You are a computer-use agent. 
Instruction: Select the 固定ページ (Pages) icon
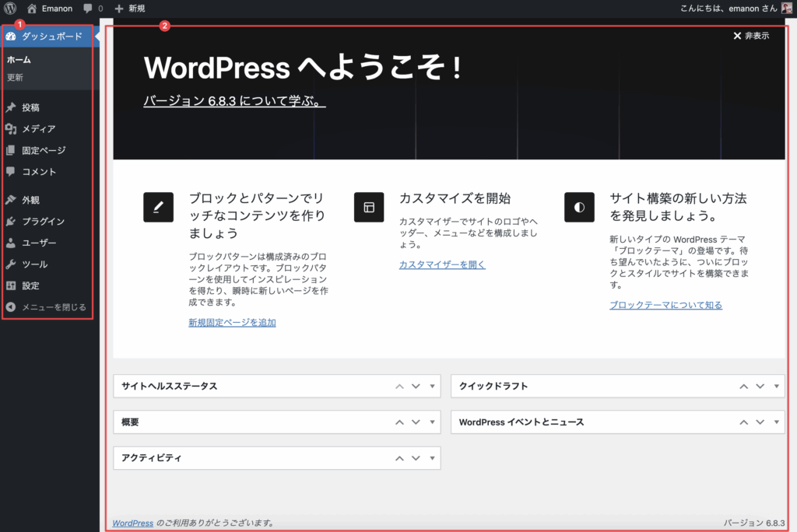point(12,151)
